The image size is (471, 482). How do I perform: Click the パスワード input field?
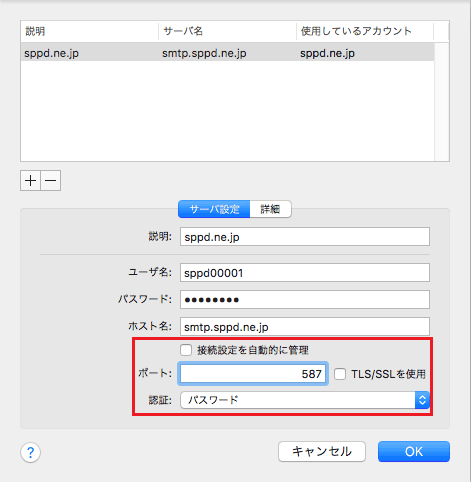tap(305, 300)
